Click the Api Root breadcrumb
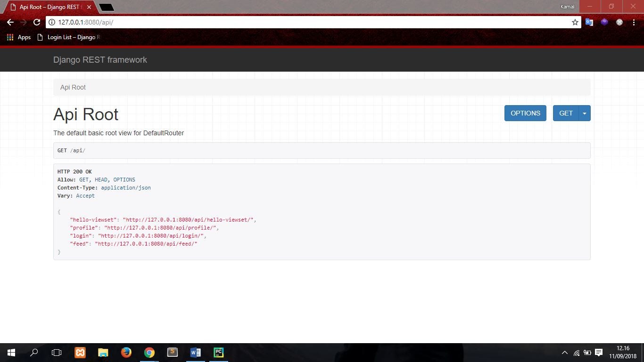The width and height of the screenshot is (644, 362). click(x=73, y=87)
